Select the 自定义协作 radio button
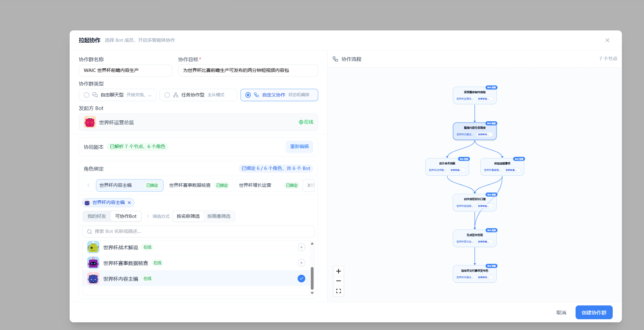 coord(248,95)
